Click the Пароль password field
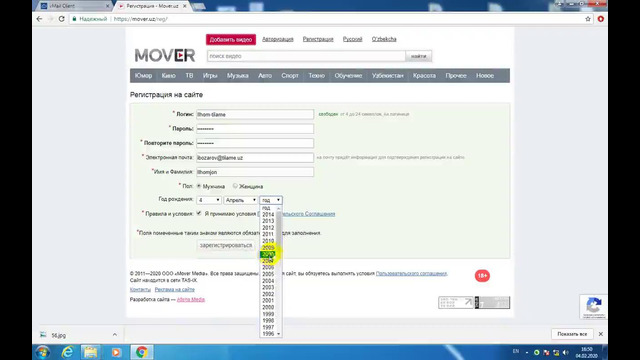This screenshot has height=360, width=640. pos(255,129)
